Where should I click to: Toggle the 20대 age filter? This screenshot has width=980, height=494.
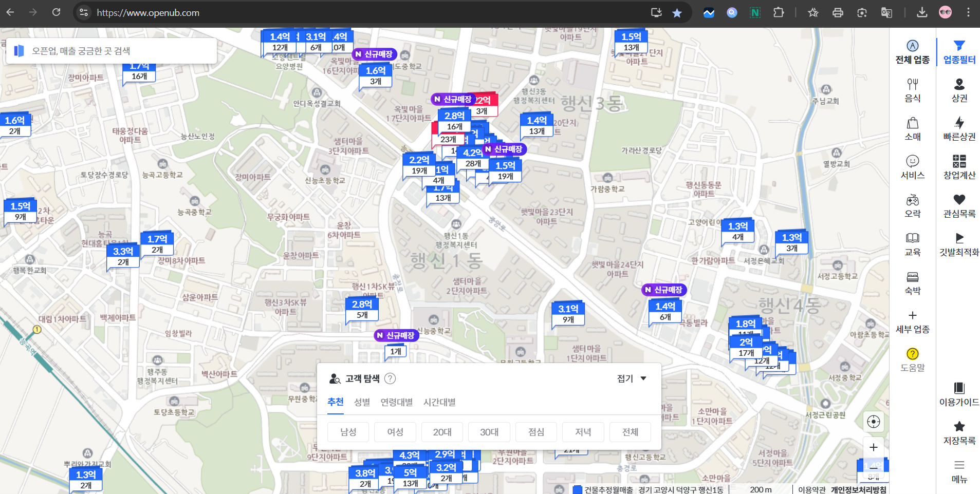442,432
